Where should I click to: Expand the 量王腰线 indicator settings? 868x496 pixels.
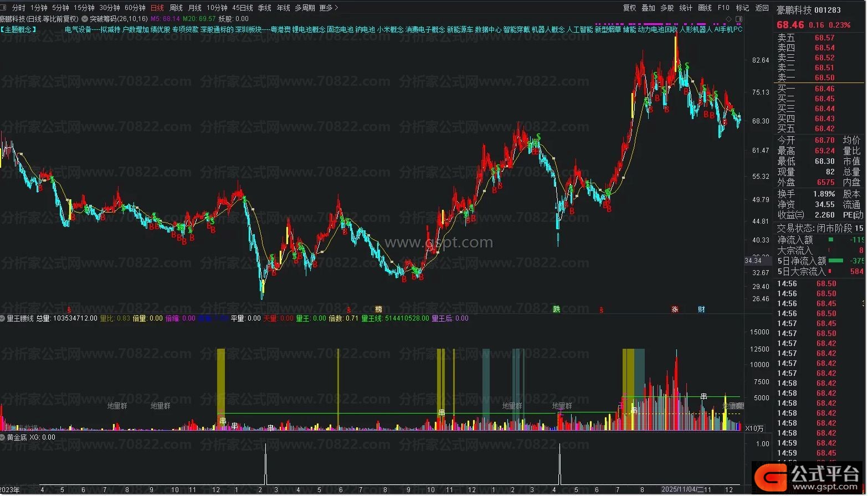(x=3, y=318)
